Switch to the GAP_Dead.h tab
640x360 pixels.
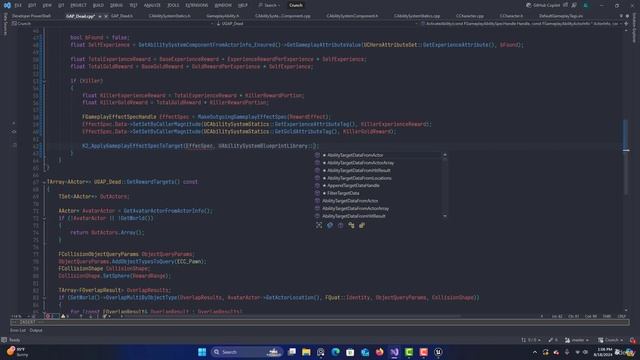[122, 16]
